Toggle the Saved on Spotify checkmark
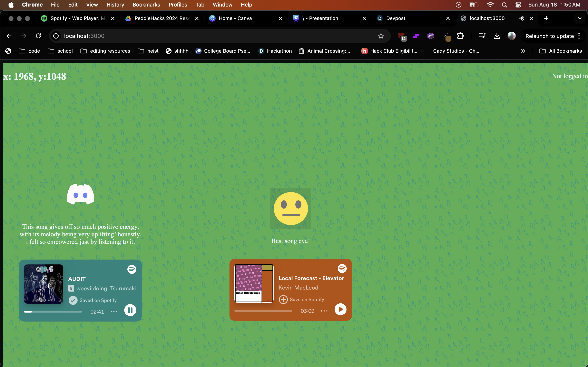The width and height of the screenshot is (588, 367). (73, 300)
